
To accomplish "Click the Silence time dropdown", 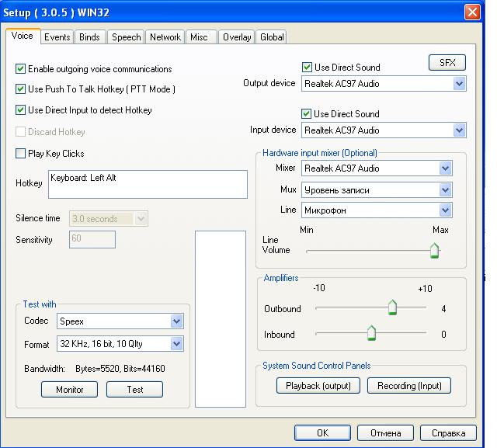I will [x=109, y=219].
